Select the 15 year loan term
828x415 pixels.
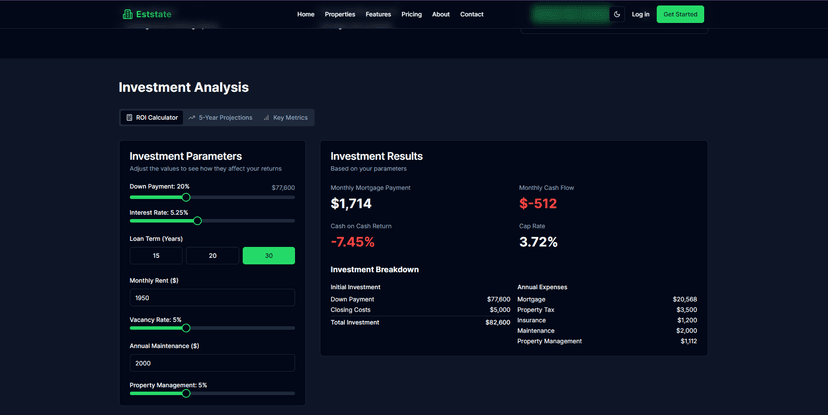[156, 256]
